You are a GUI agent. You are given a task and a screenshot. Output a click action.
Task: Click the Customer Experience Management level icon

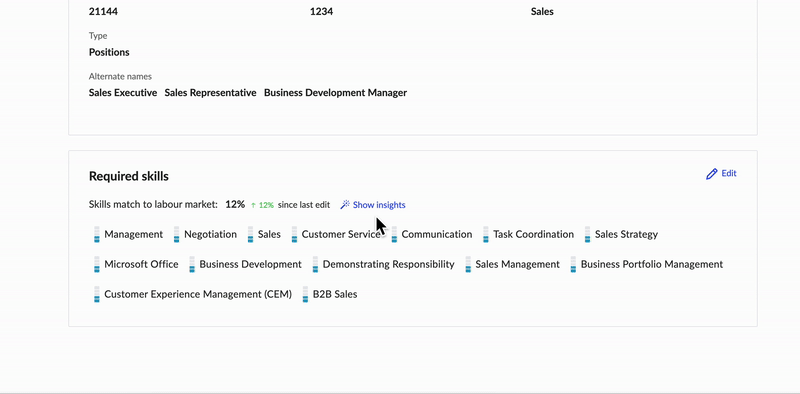click(96, 294)
